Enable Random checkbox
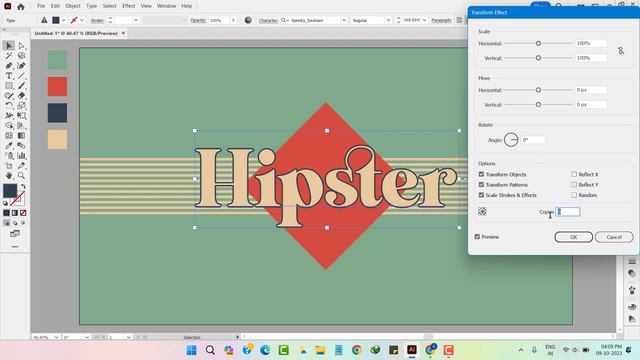 coord(574,195)
